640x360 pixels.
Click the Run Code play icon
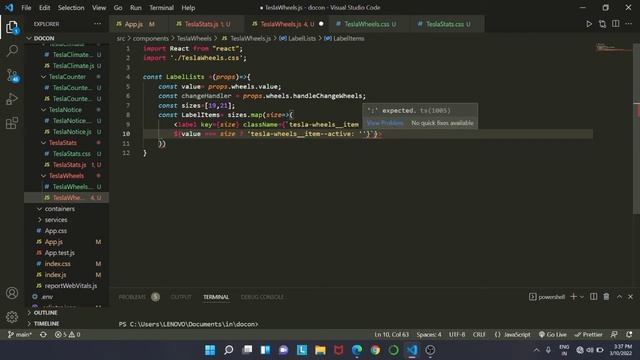tap(589, 24)
